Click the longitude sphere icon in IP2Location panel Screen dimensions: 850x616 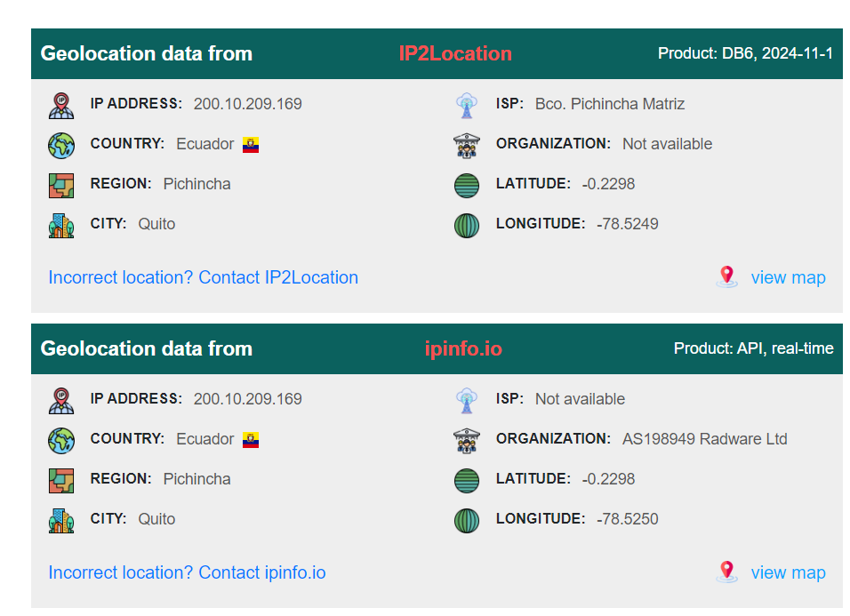(x=467, y=226)
